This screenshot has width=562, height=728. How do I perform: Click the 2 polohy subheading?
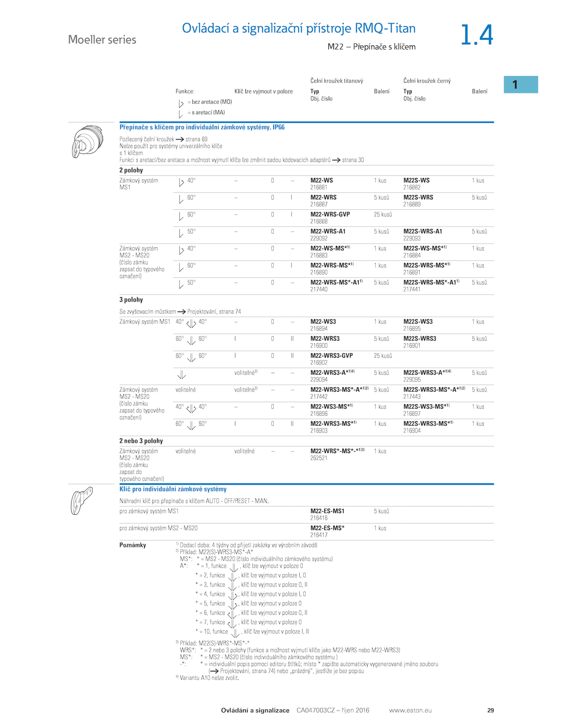[131, 170]
